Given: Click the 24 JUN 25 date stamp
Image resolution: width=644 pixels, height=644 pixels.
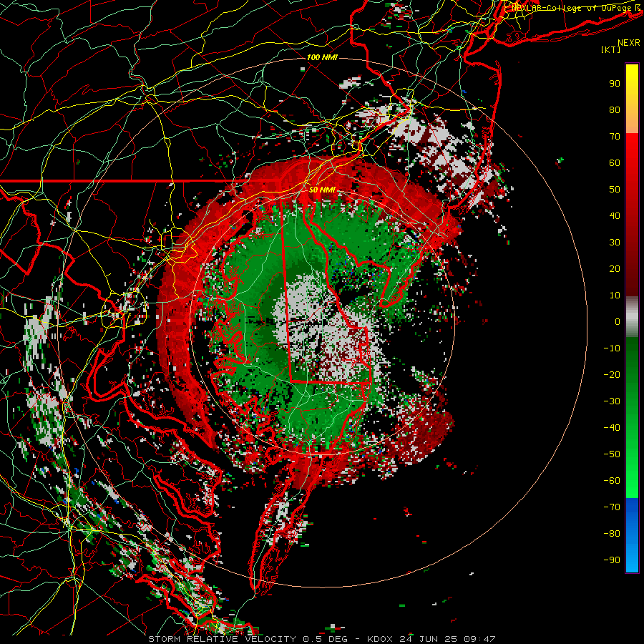Looking at the screenshot, I should [x=429, y=639].
